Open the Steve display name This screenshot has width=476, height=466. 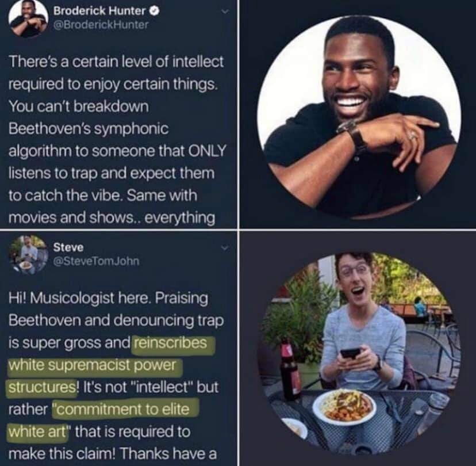68,247
